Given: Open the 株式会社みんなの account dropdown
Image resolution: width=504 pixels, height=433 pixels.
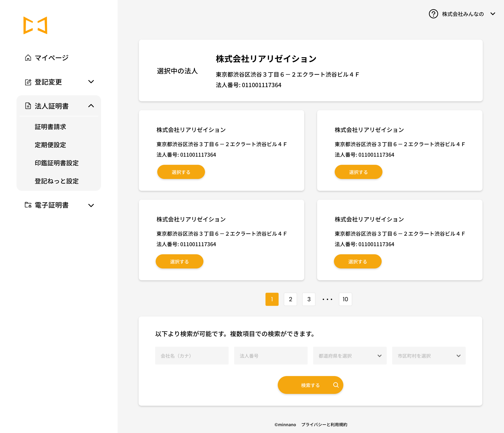Looking at the screenshot, I should (x=493, y=14).
